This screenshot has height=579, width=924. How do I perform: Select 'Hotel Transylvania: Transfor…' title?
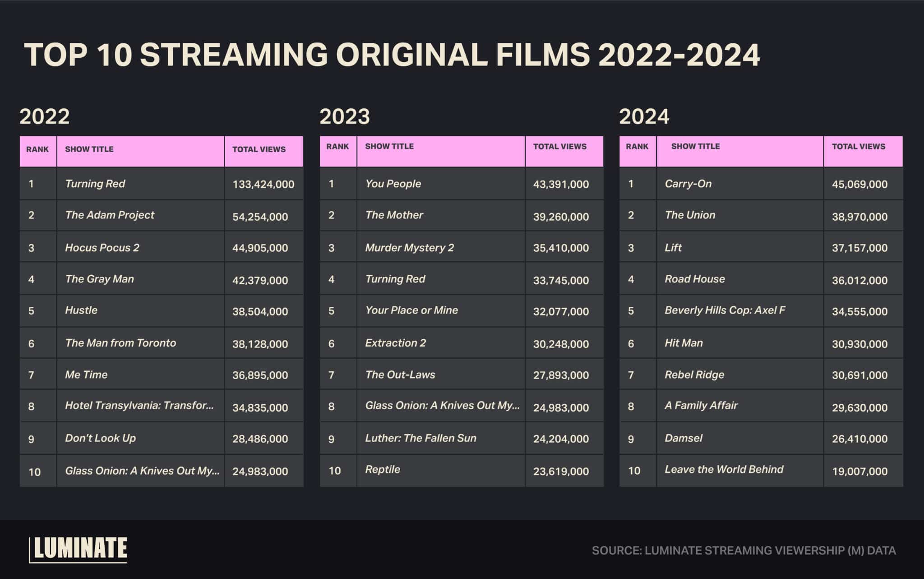[x=139, y=405]
